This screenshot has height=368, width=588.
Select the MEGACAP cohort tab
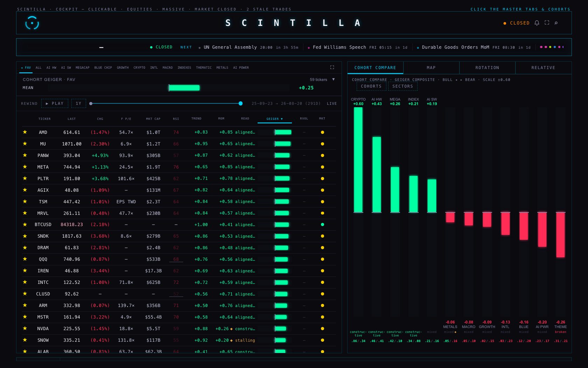pos(82,68)
